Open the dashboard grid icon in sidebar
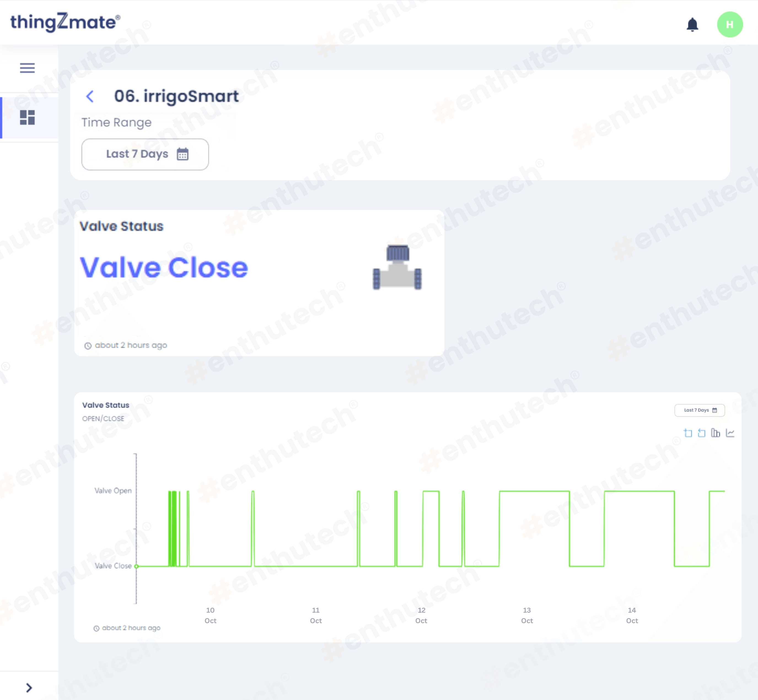This screenshot has width=758, height=700. point(27,117)
